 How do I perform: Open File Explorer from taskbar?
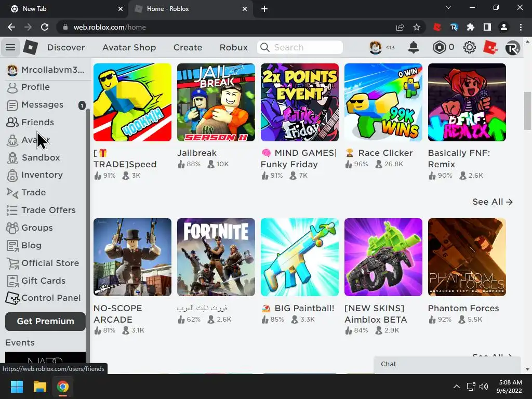(39, 387)
